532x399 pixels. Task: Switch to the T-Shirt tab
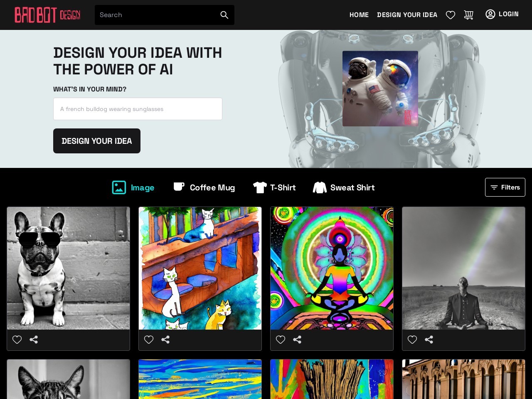click(x=274, y=187)
